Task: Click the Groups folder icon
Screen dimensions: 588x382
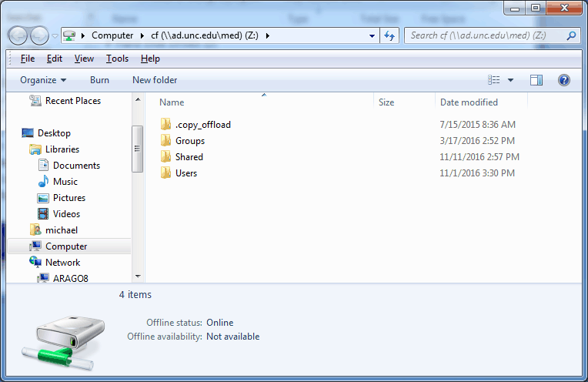Action: click(x=165, y=140)
